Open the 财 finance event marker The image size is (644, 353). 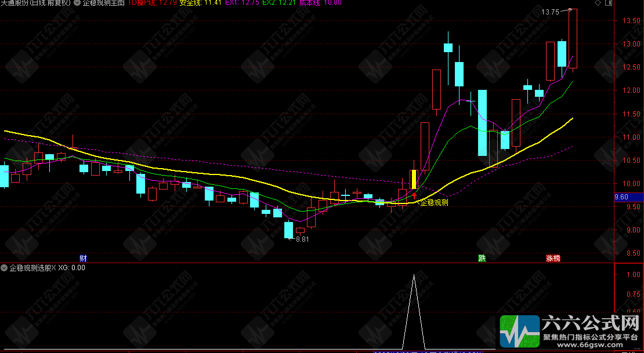pos(83,258)
